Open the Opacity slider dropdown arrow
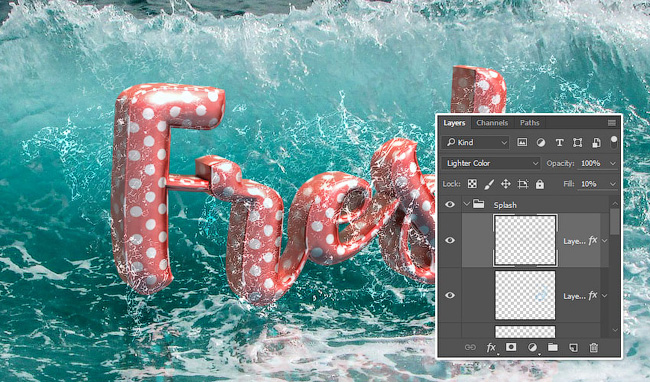The height and width of the screenshot is (382, 650). click(x=612, y=164)
